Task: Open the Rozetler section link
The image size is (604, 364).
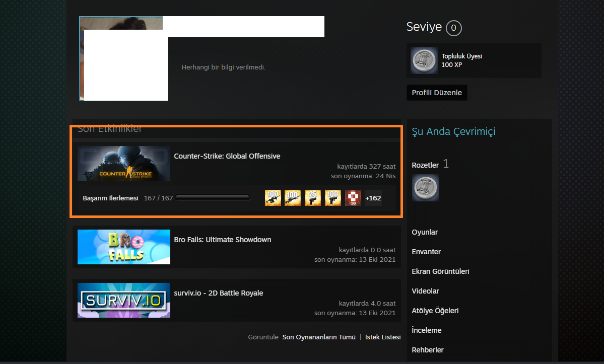Action: [x=425, y=165]
